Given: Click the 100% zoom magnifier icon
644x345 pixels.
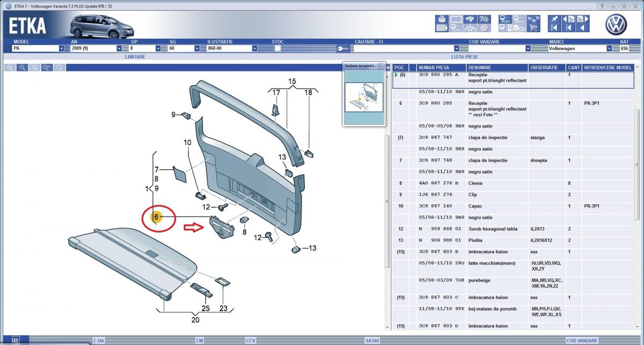Looking at the screenshot, I should click(47, 68).
